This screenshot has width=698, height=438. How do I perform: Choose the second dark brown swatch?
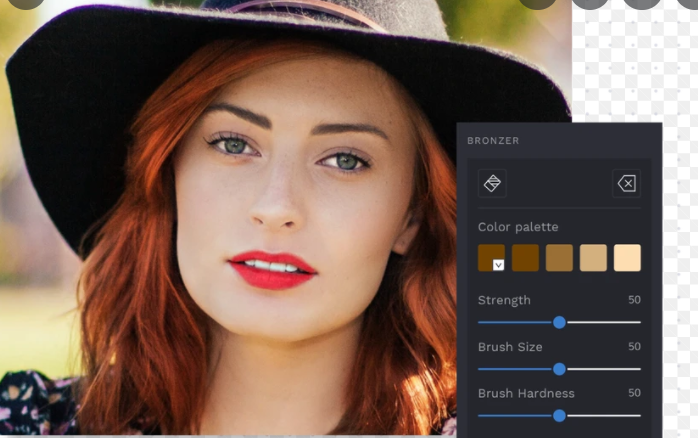pos(525,257)
